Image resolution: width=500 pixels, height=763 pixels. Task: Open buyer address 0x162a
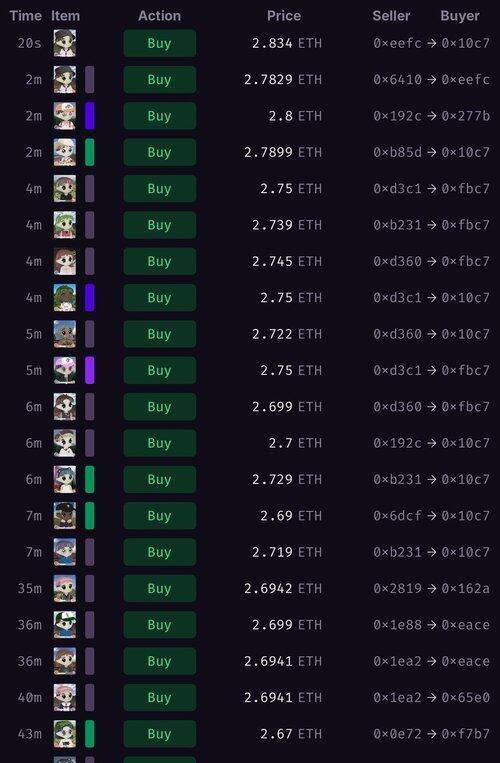(465, 588)
